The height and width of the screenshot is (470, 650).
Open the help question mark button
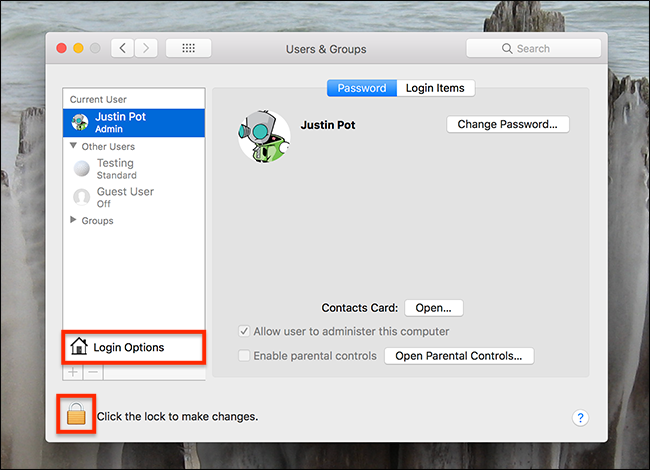(x=580, y=418)
